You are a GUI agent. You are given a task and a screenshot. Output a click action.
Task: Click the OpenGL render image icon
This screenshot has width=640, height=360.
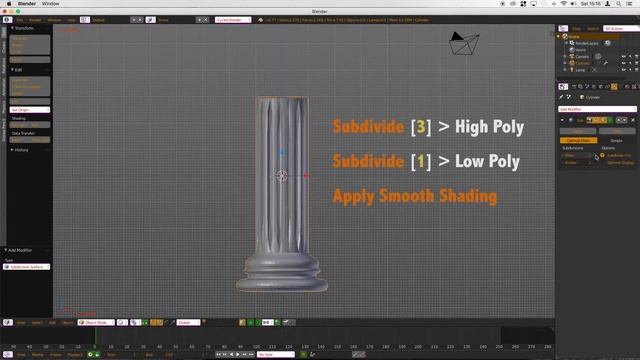point(286,322)
